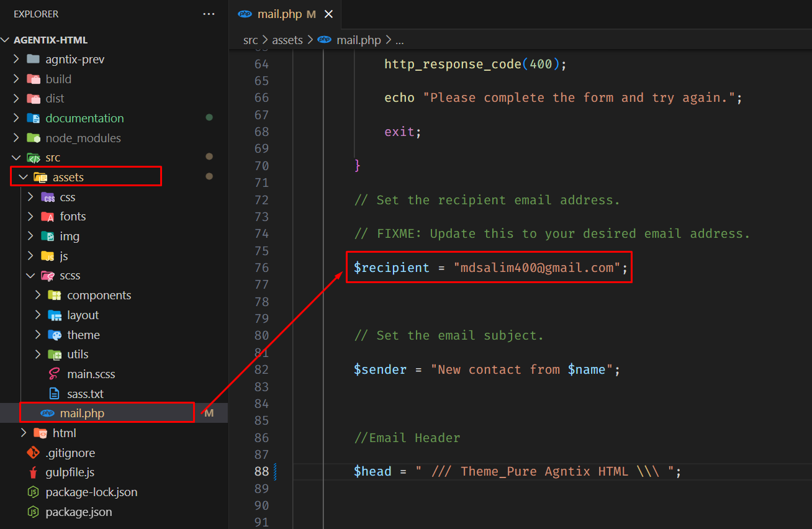Switch to the mail.php tab
Image resolution: width=812 pixels, height=529 pixels.
(x=277, y=14)
